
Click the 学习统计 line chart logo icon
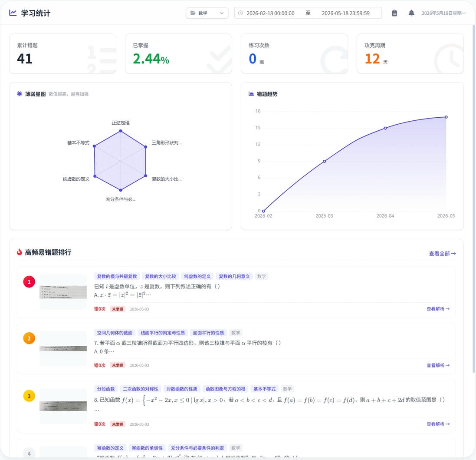click(13, 13)
